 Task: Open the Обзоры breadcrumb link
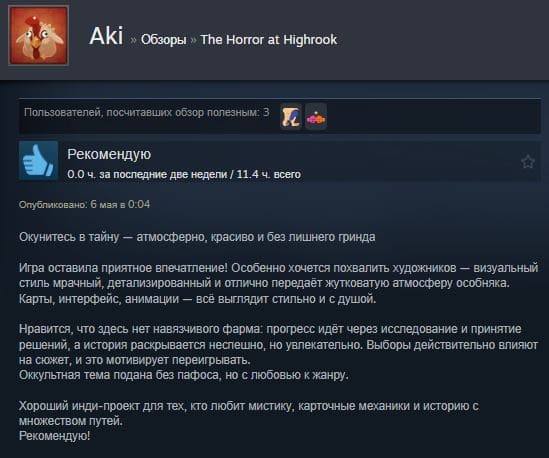click(164, 40)
